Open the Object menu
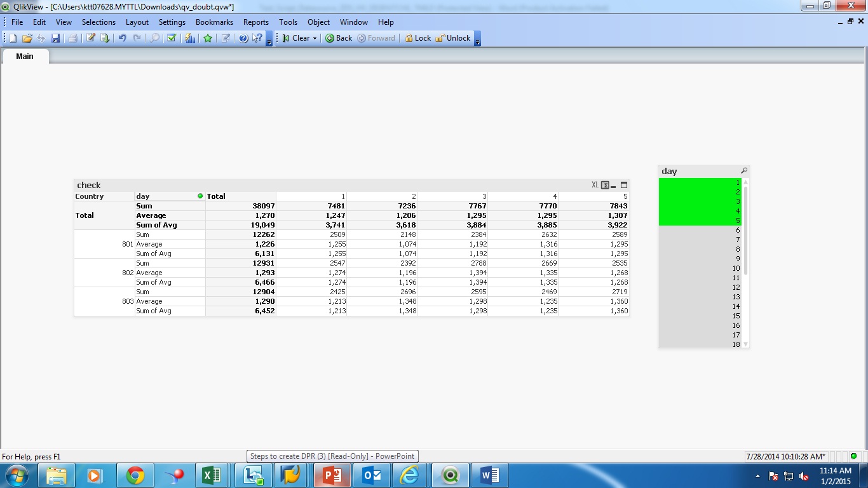Viewport: 868px width, 488px height. (319, 22)
